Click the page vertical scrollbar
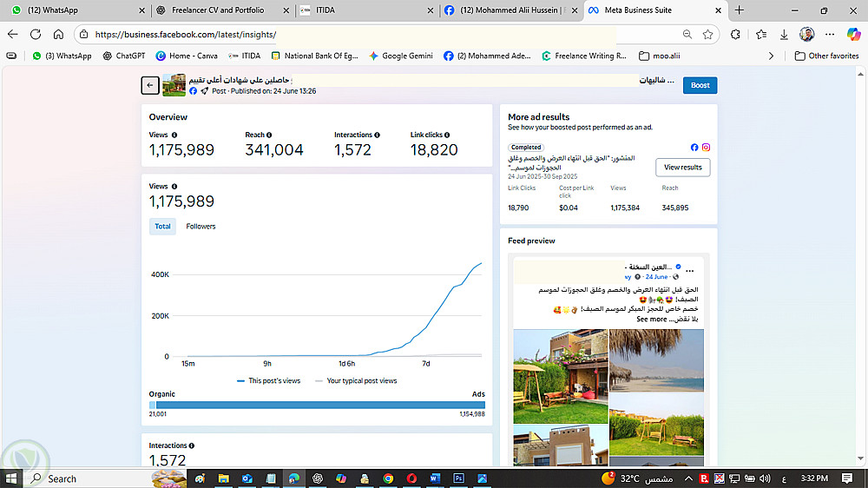The image size is (868, 488). 860,266
